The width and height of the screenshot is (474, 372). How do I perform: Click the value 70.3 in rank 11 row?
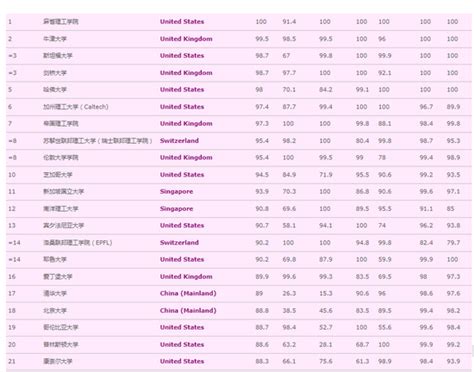coord(289,192)
